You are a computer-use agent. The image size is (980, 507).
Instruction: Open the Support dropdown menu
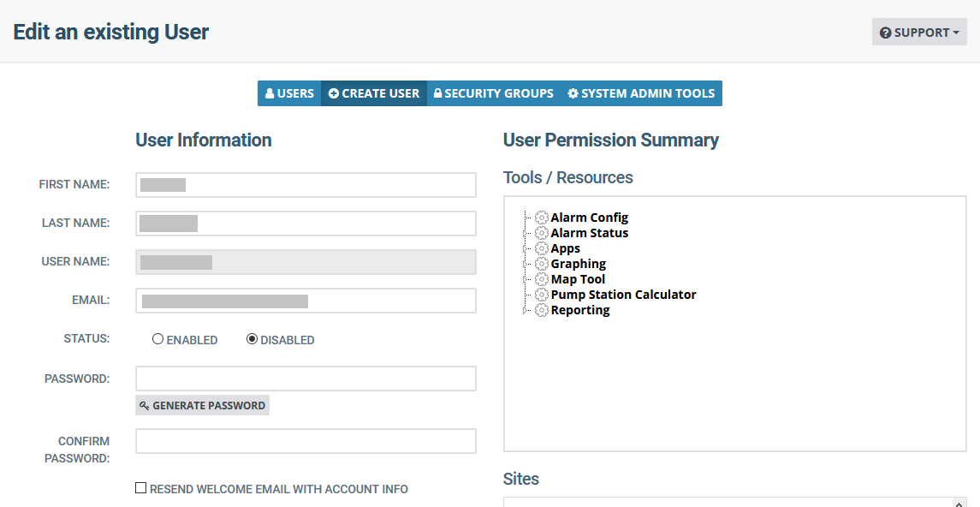tap(919, 32)
